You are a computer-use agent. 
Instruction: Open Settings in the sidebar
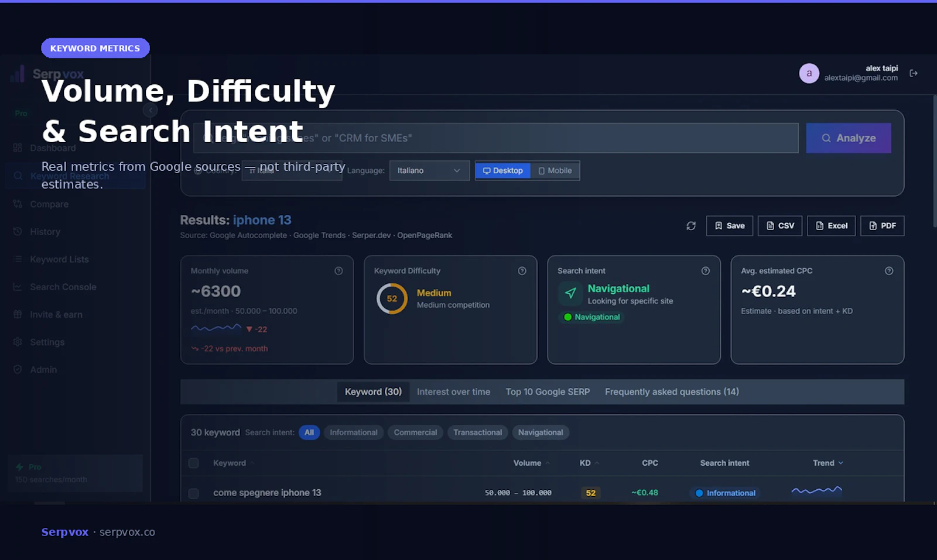(47, 342)
